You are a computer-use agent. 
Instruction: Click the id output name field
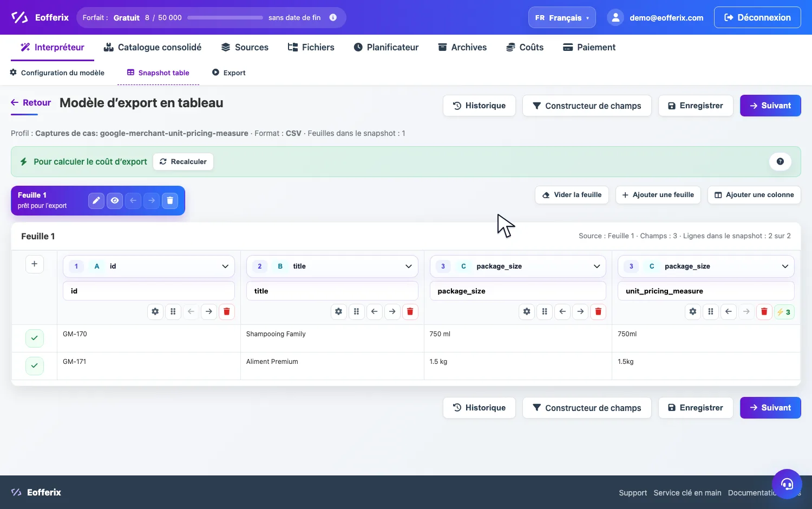point(149,291)
